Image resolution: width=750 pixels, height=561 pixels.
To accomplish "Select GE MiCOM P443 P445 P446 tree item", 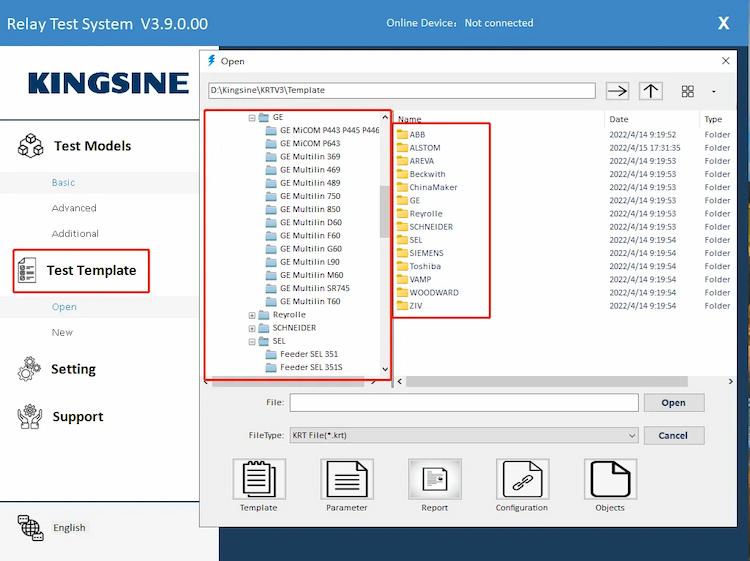I will tap(323, 130).
